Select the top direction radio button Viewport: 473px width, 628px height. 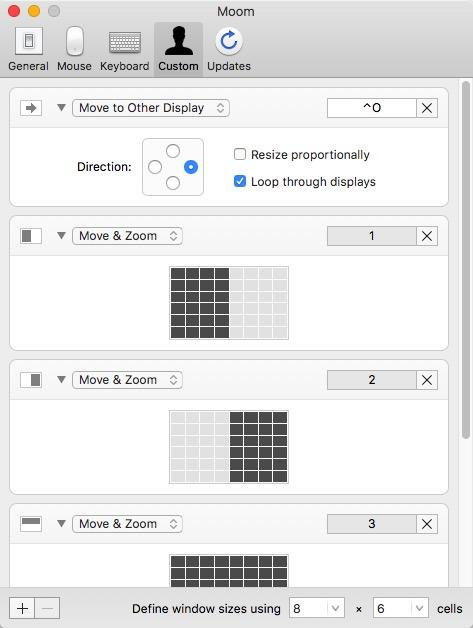(173, 151)
